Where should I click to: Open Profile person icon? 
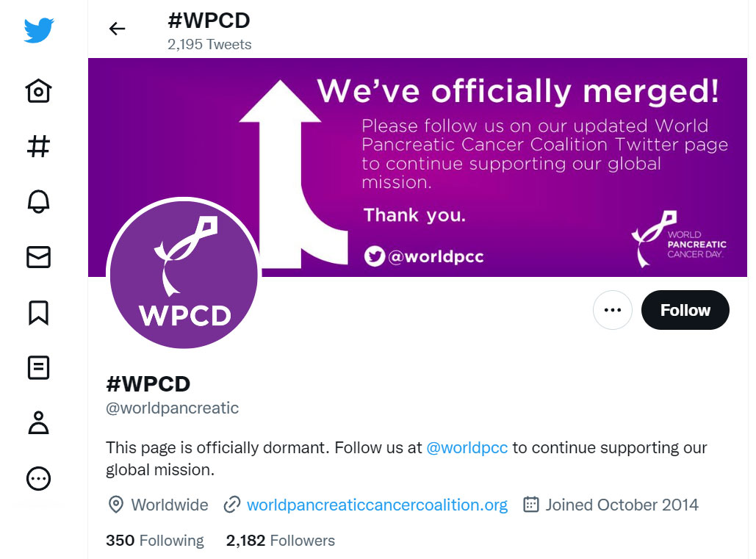pyautogui.click(x=38, y=423)
